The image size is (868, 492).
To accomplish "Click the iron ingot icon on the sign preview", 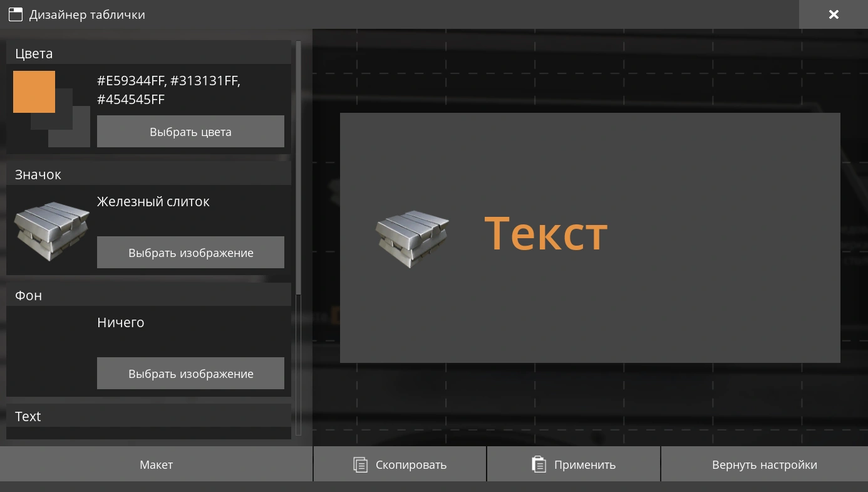I will click(x=413, y=234).
